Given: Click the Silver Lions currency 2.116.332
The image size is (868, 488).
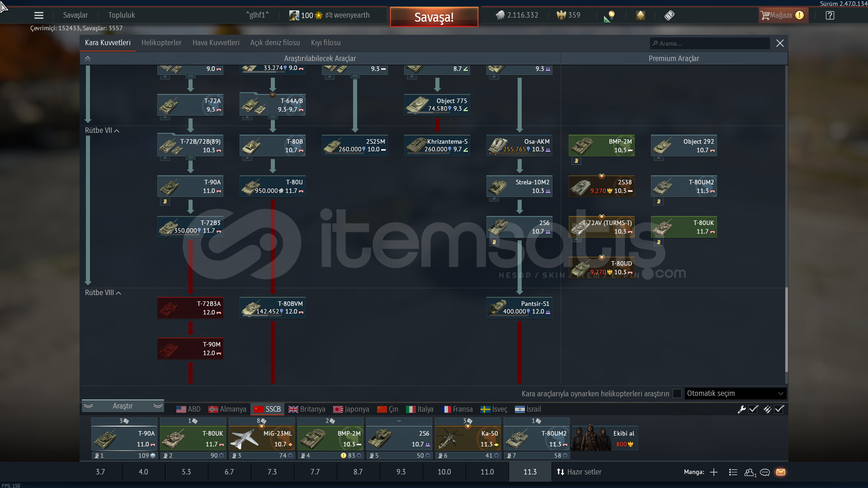Looking at the screenshot, I should pos(517,15).
